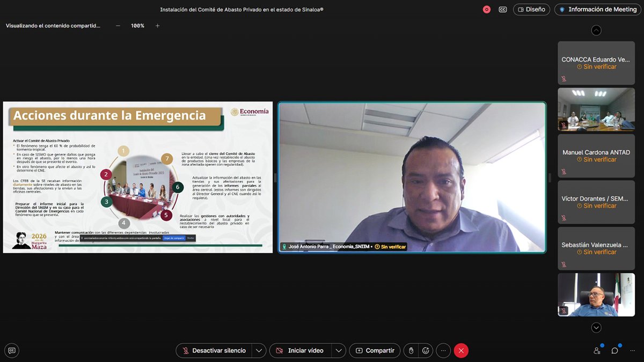Open the reactions smiley icon
The image size is (644, 362).
[426, 351]
